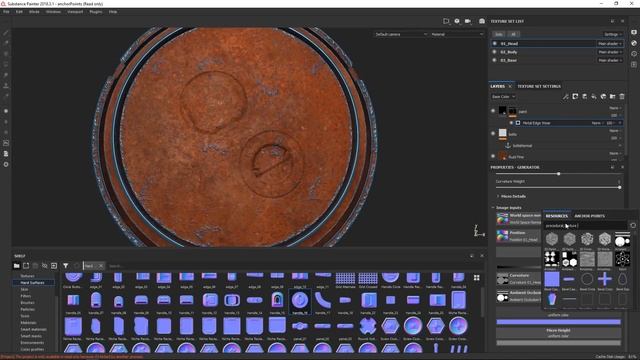The width and height of the screenshot is (640, 360).
Task: Click add paint layer icon in Layers toolbar
Action: tap(584, 97)
